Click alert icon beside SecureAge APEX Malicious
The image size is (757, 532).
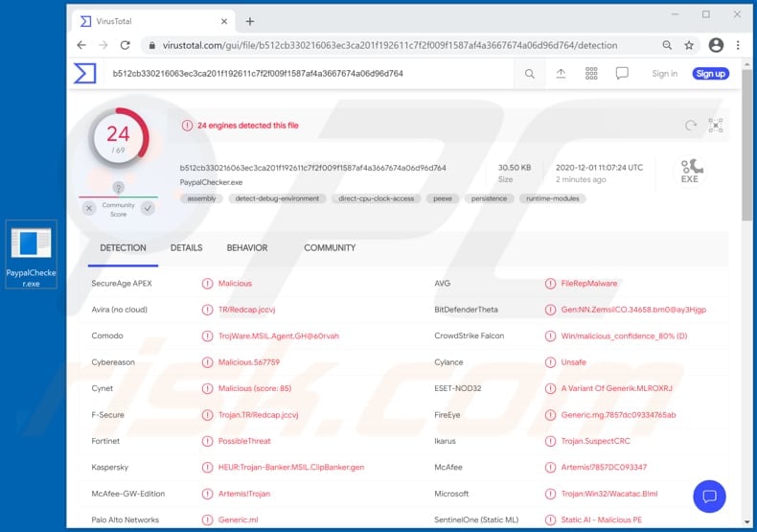point(207,284)
